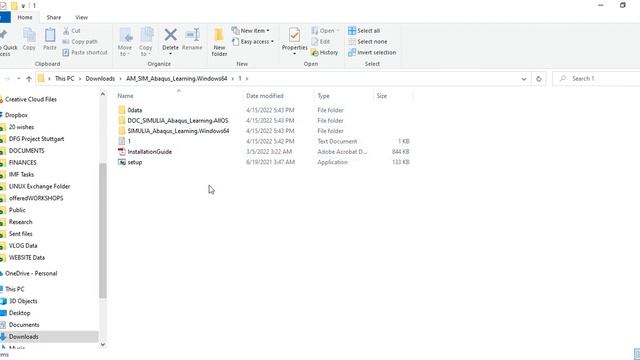Click the navigation pane scroll down arrow
640x360 pixels.
pyautogui.click(x=102, y=344)
